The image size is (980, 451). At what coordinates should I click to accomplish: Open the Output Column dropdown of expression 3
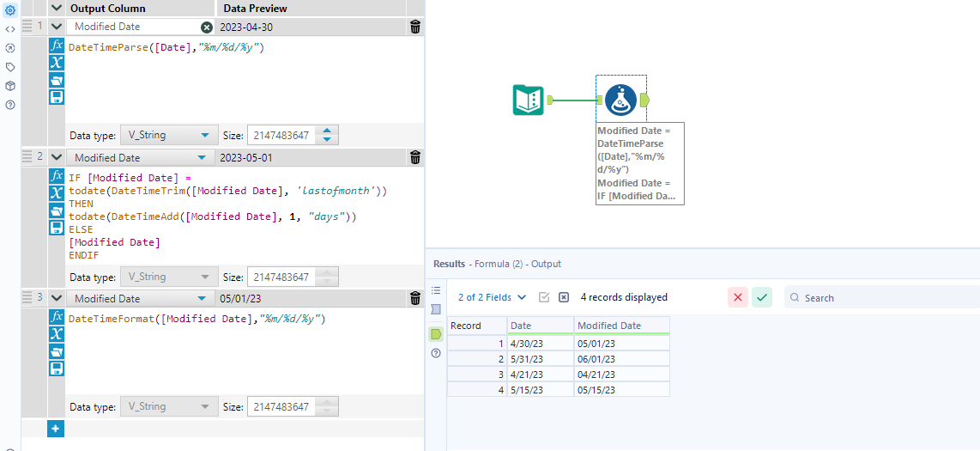(203, 299)
